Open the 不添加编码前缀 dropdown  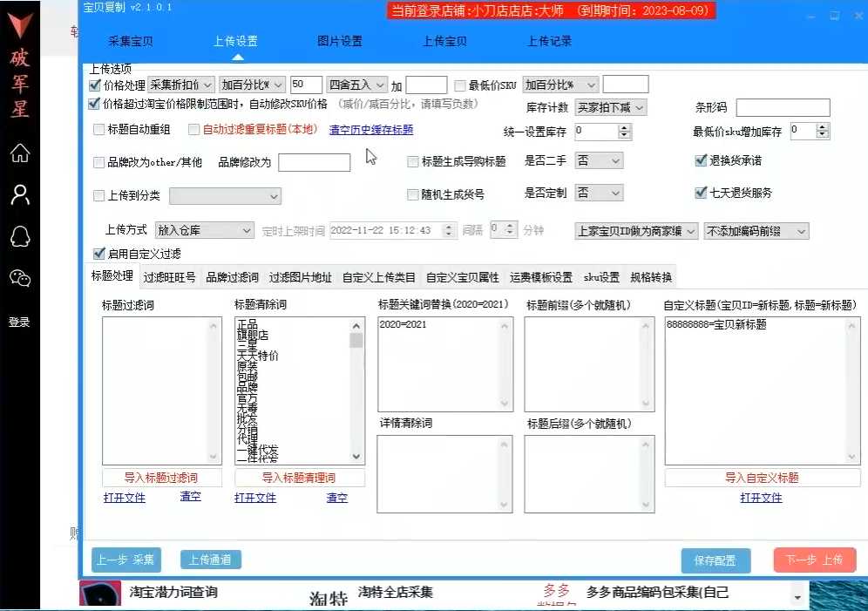point(756,231)
